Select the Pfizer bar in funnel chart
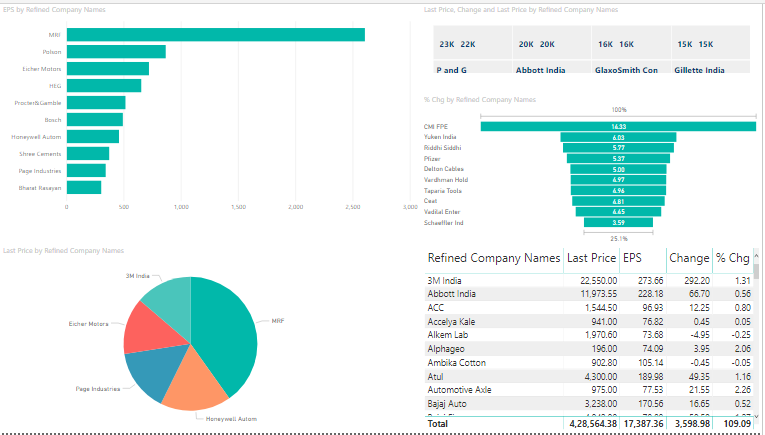765x435 pixels. click(x=618, y=158)
